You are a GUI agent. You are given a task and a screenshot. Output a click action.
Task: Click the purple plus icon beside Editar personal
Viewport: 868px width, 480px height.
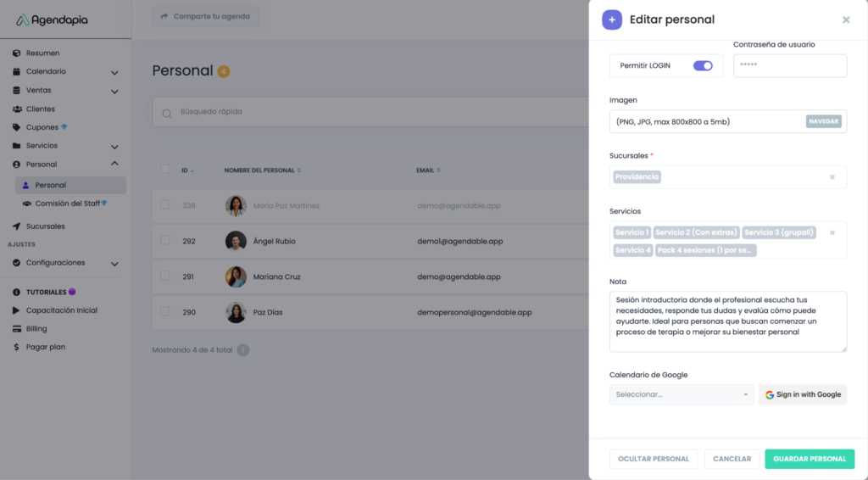[x=612, y=20]
